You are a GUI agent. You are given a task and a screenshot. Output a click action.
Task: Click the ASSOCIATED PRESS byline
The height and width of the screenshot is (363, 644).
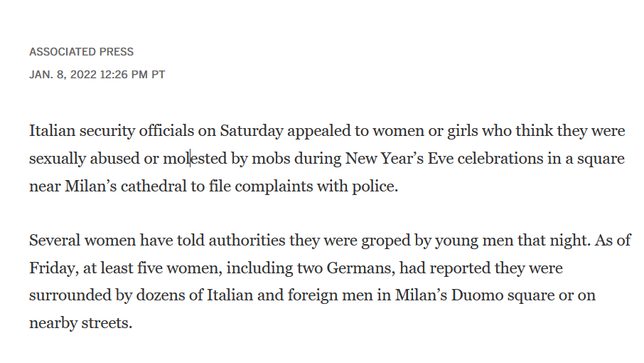81,52
